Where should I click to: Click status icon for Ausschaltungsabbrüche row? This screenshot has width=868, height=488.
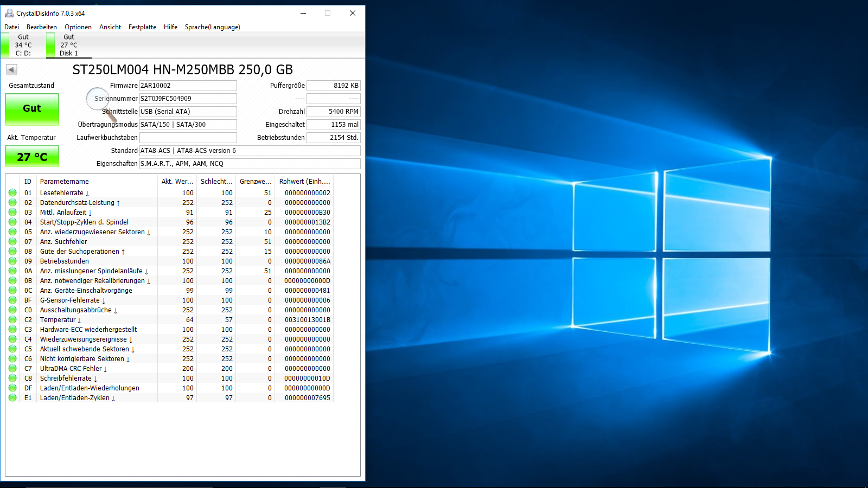[x=12, y=310]
